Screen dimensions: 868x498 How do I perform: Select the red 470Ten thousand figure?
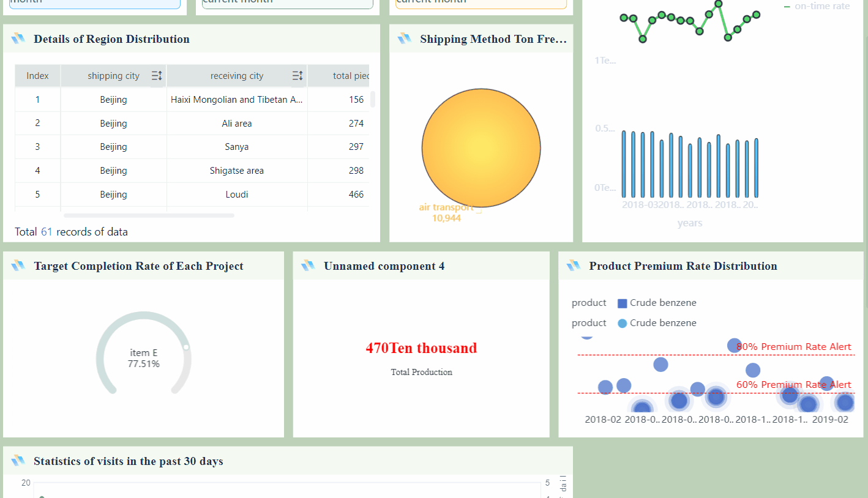[x=421, y=348]
